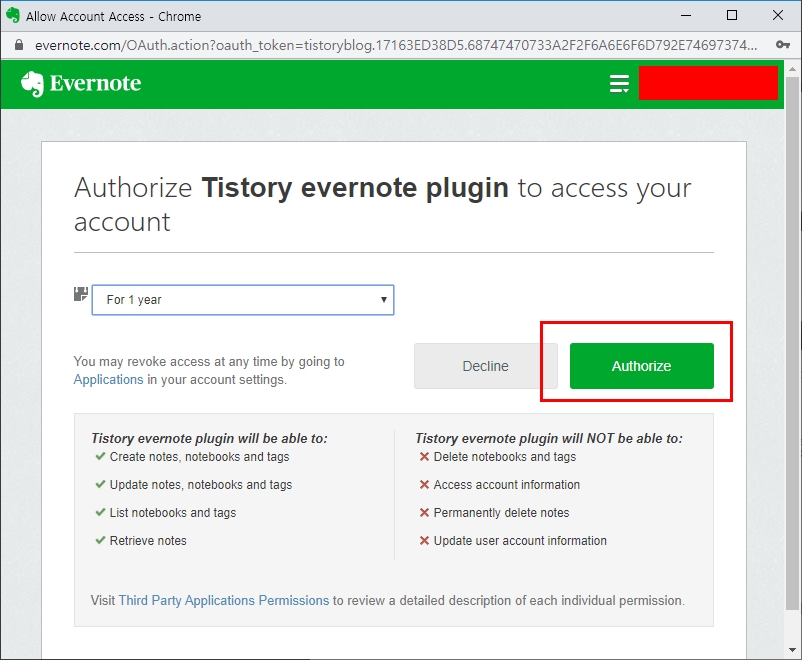Maximize the Chrome window

tap(732, 16)
